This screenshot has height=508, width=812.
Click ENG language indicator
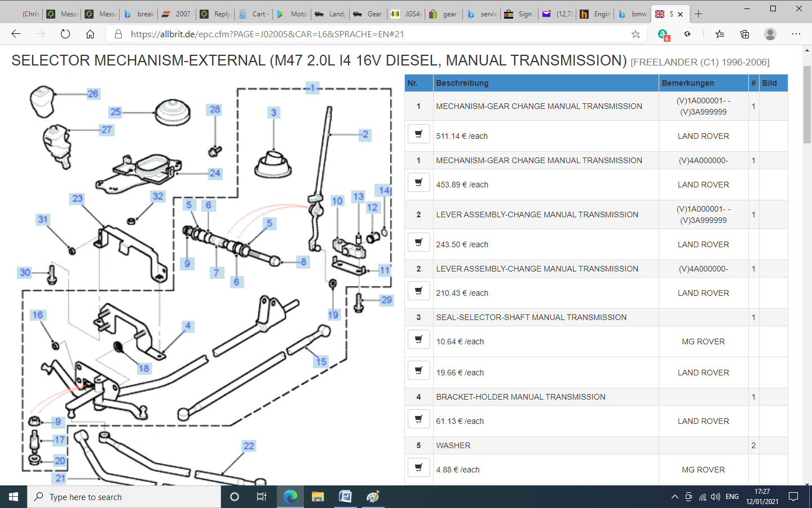[732, 497]
